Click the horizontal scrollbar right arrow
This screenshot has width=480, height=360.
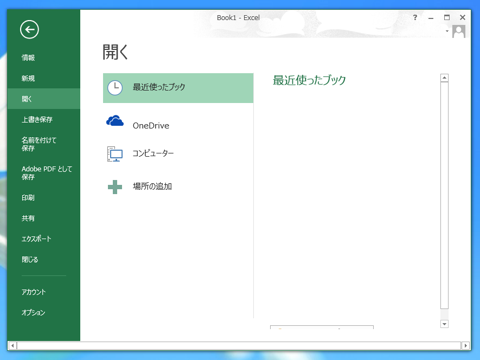click(466, 346)
